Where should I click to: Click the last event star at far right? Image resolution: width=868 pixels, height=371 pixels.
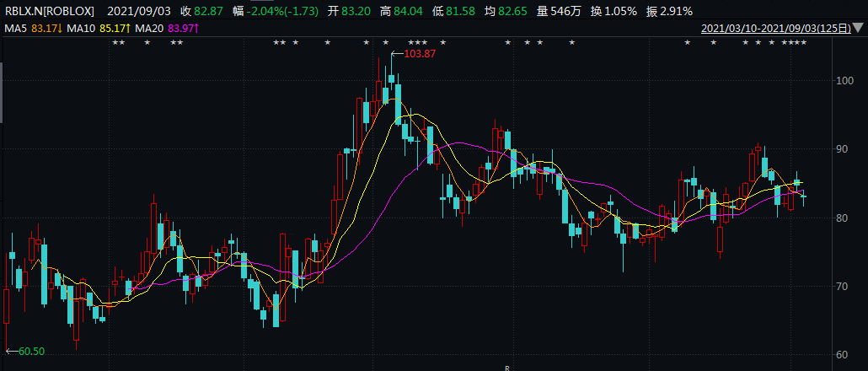(803, 42)
